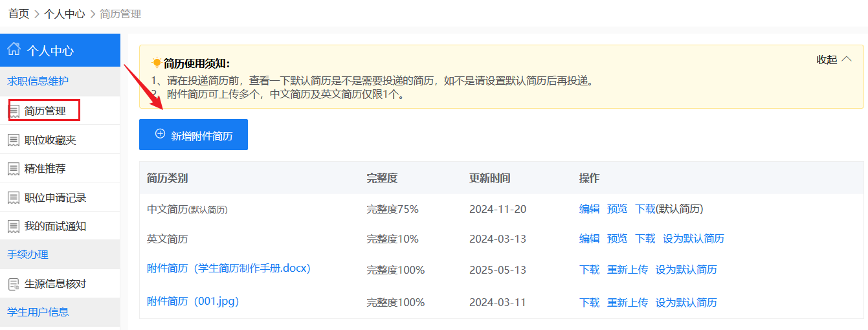Open attachment 学生简历制作手册.docx
Screen dimensions: 868x330
pyautogui.click(x=228, y=268)
